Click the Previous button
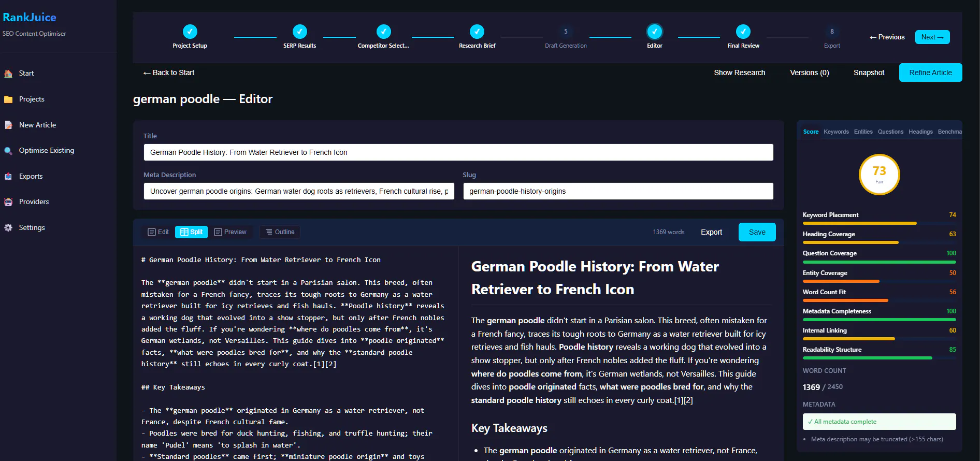This screenshot has width=980, height=461. [887, 37]
